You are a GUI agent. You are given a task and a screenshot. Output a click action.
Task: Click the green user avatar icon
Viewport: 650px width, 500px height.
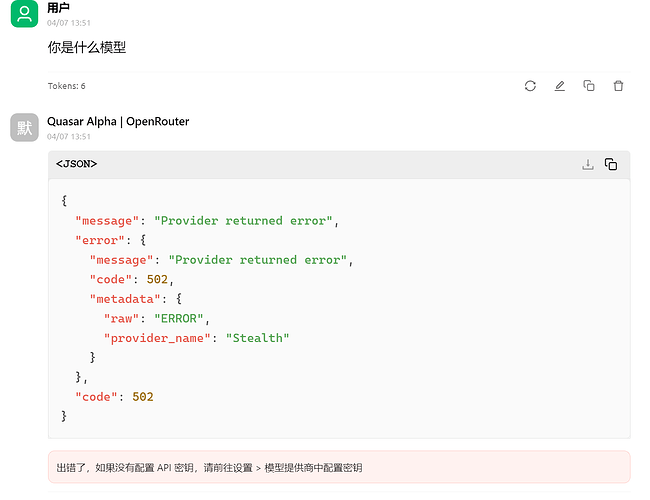tap(24, 14)
